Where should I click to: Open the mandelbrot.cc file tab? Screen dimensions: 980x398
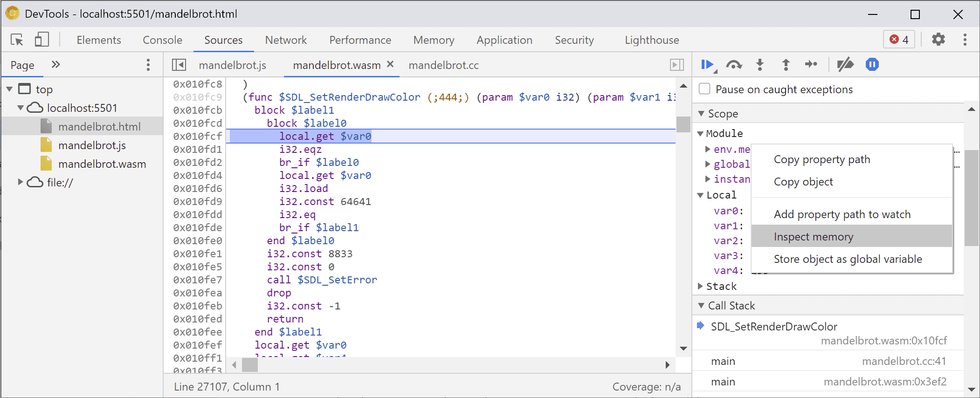tap(443, 65)
